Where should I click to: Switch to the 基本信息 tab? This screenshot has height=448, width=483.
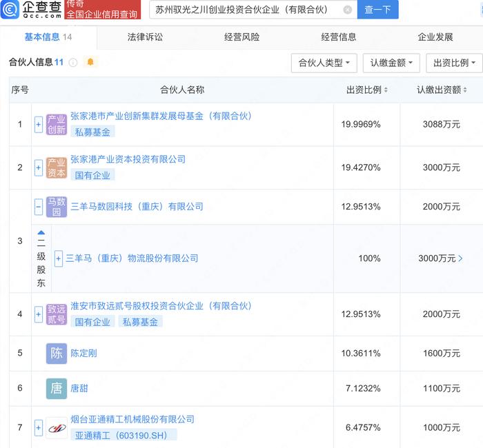(48, 37)
